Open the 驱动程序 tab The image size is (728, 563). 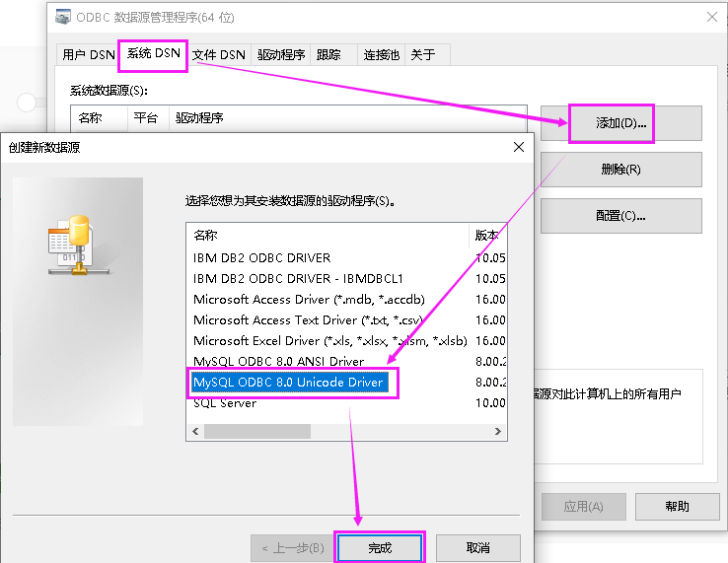[281, 55]
